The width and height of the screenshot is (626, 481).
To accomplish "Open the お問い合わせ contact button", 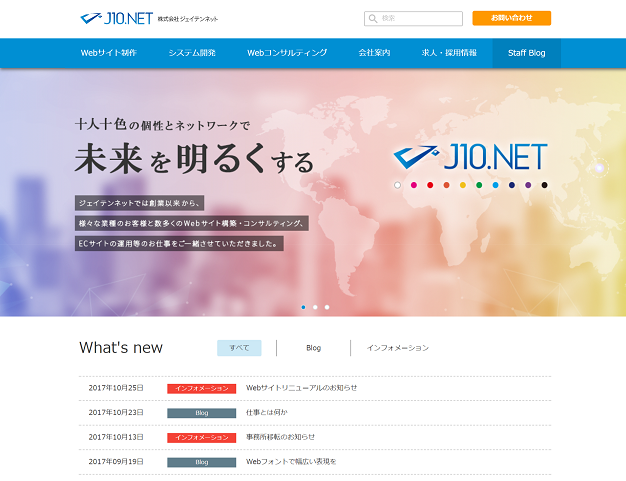I will [x=511, y=18].
